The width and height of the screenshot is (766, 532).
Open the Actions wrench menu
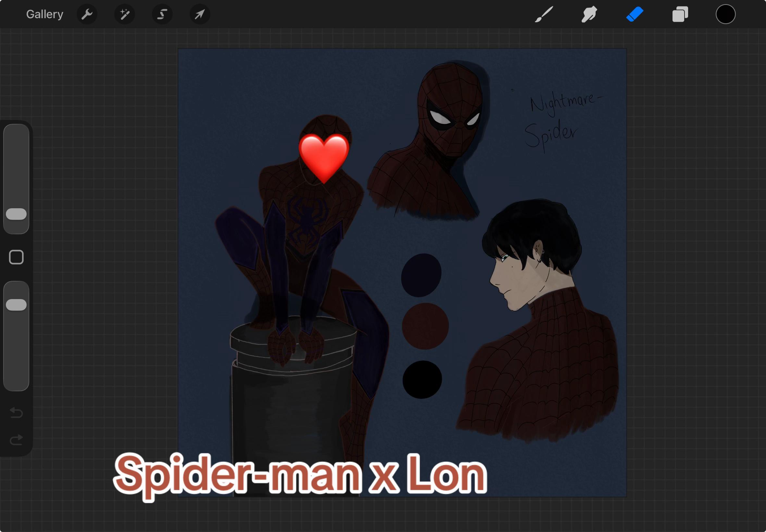click(x=87, y=14)
